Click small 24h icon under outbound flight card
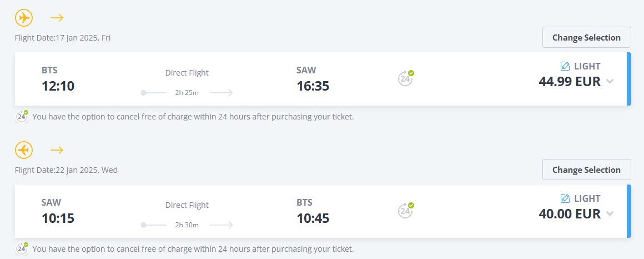644x259 pixels. tap(22, 117)
